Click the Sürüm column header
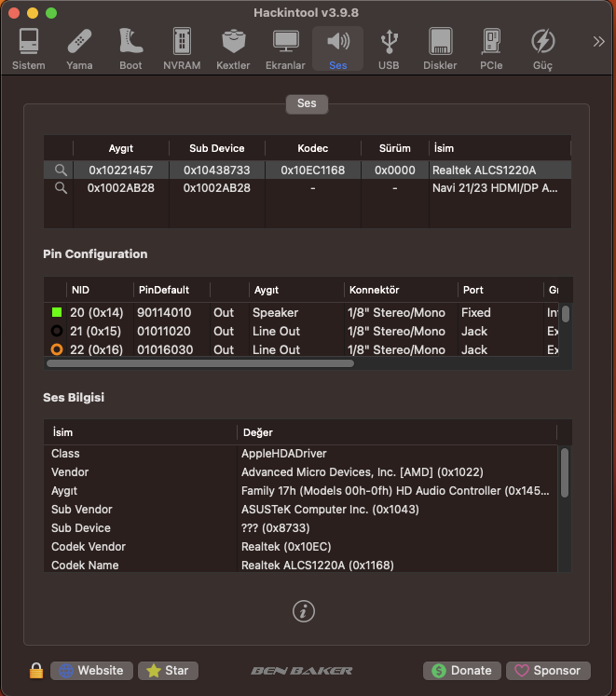 click(x=395, y=148)
